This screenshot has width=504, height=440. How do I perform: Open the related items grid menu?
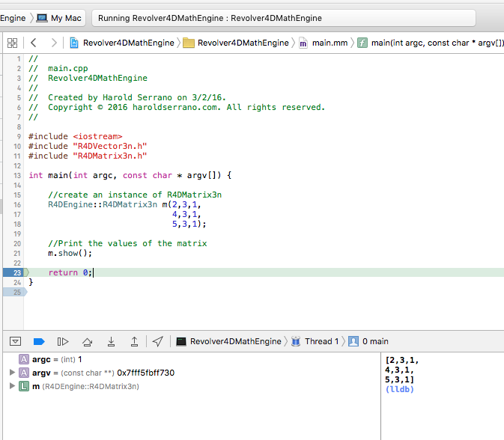pyautogui.click(x=12, y=43)
